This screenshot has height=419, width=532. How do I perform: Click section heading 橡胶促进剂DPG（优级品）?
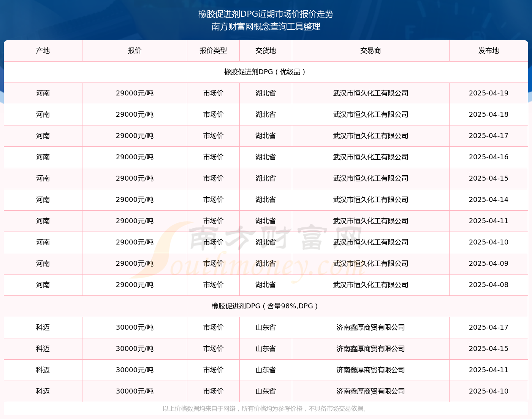266,72
